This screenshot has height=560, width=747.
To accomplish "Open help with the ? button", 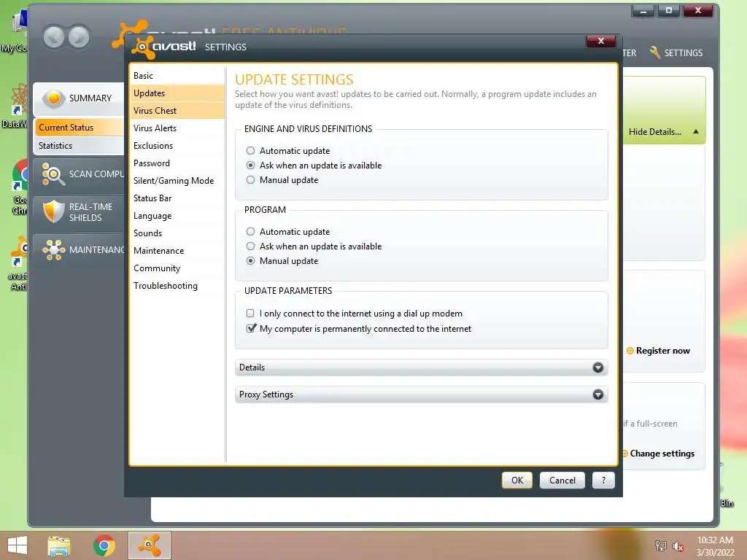I will pyautogui.click(x=603, y=481).
